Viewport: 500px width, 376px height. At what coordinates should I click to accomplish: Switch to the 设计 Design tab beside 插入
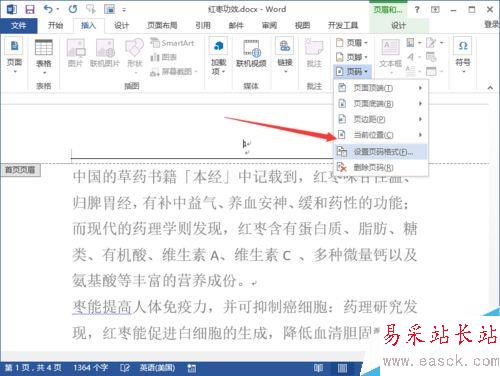point(121,25)
